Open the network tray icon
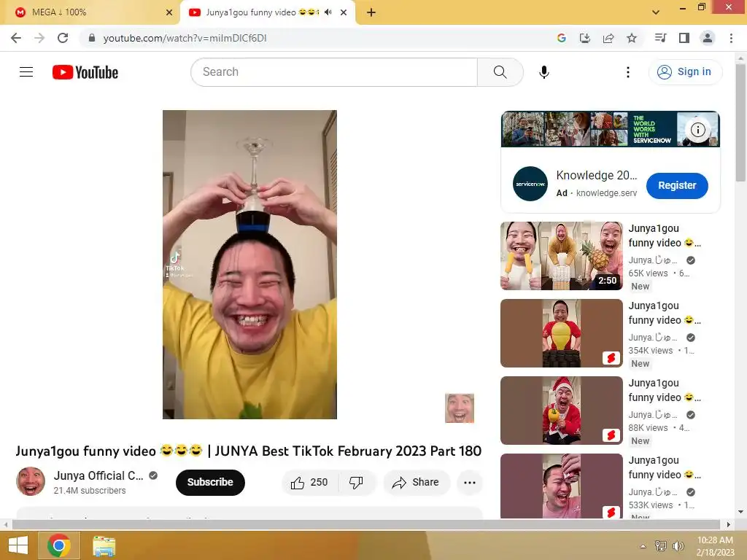Viewport: 747px width, 560px height. [660, 546]
